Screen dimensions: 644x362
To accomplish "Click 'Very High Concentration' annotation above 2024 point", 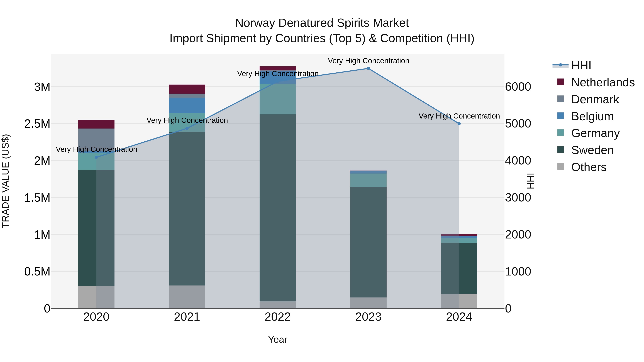I will click(459, 116).
